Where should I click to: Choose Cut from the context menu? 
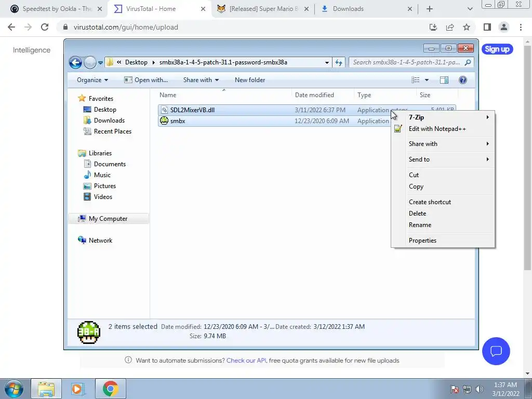pos(443,175)
